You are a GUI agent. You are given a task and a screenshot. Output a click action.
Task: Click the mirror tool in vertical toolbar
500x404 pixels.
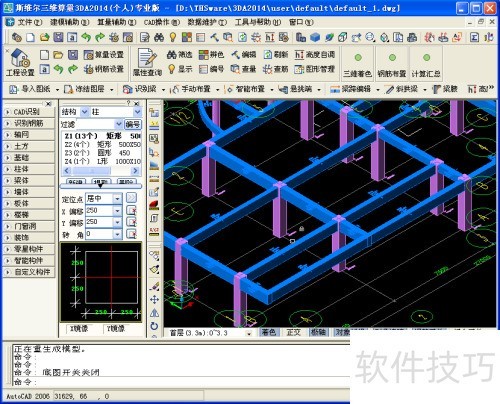coord(154,313)
